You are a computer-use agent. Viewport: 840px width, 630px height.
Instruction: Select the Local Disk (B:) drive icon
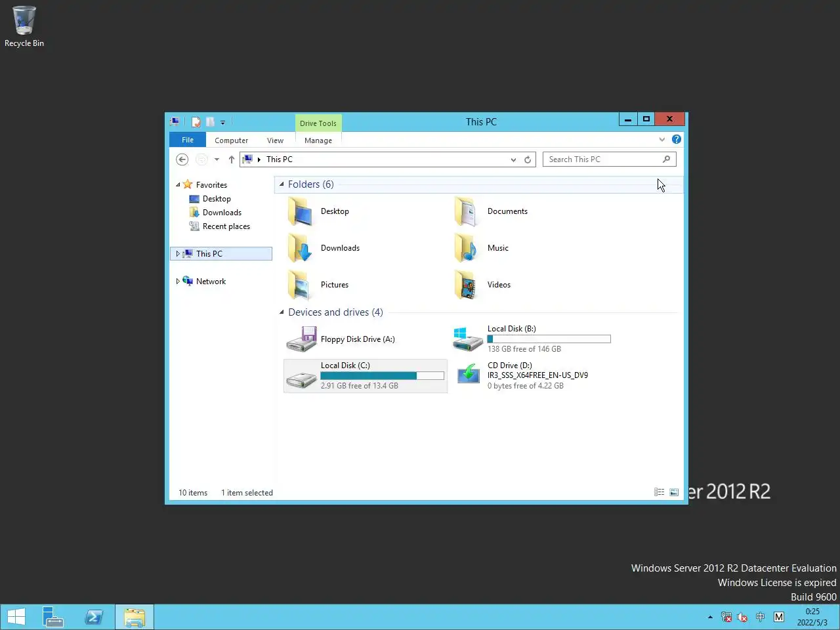(468, 339)
